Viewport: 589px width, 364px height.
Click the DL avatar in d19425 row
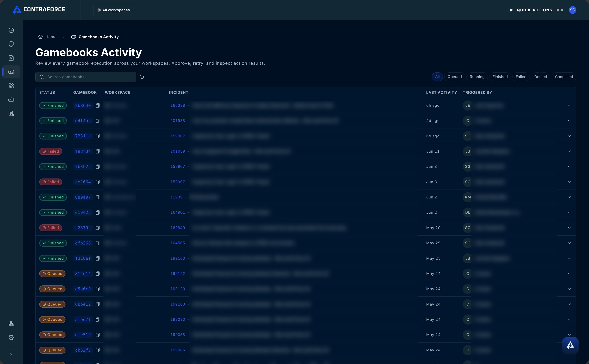pos(467,212)
